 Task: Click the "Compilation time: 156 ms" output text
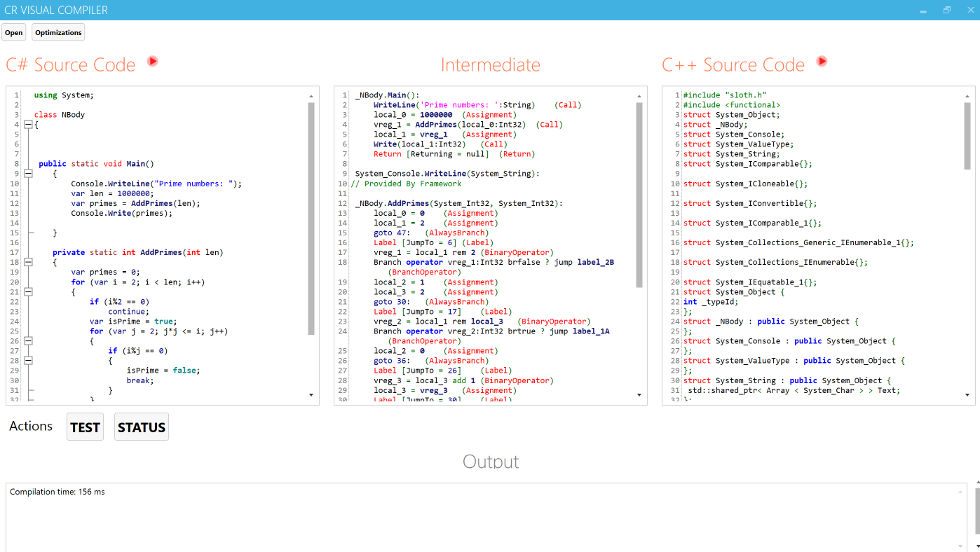pyautogui.click(x=57, y=492)
